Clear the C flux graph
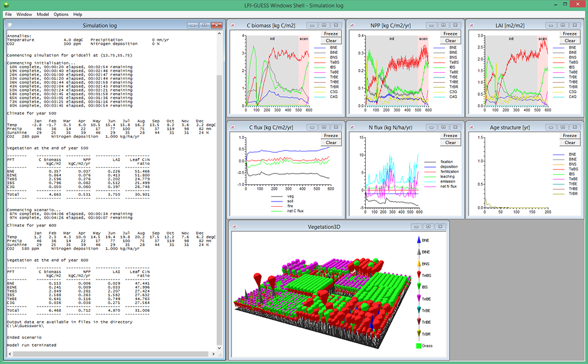Viewport: 588px width, 364px height. 331,142
